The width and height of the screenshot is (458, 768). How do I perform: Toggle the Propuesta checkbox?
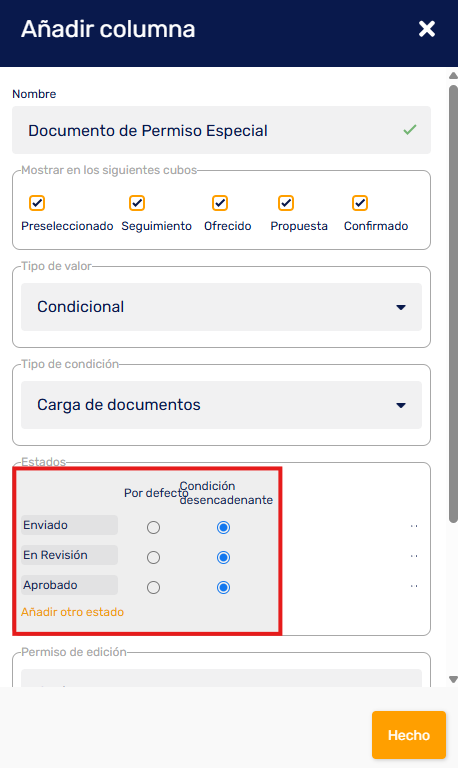coord(286,203)
